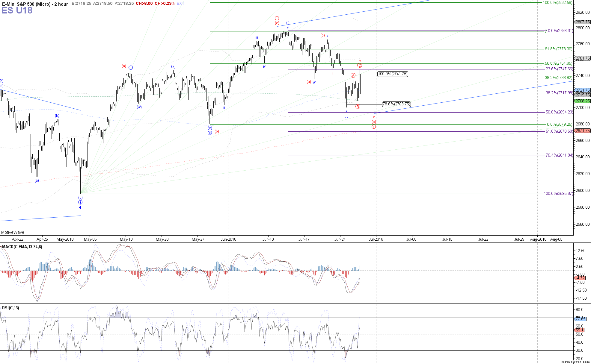Click the 2800.00 price axis label
591x364 pixels.
tap(583, 28)
